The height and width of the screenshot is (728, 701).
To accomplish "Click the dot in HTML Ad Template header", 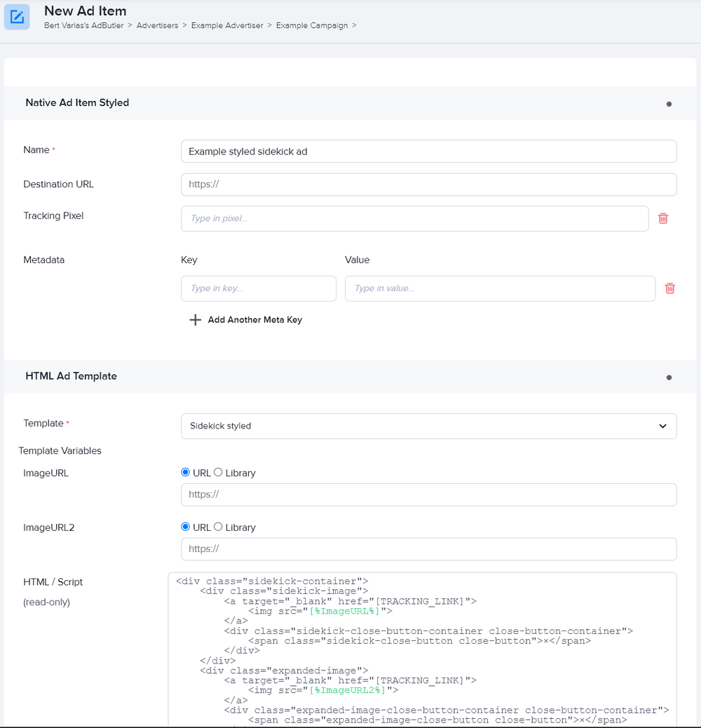I will (669, 377).
